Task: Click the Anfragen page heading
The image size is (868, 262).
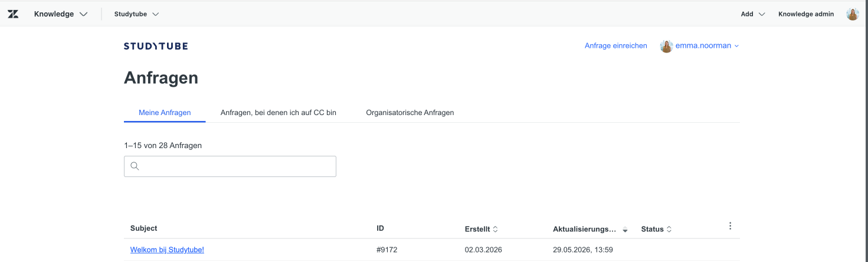Action: tap(161, 78)
